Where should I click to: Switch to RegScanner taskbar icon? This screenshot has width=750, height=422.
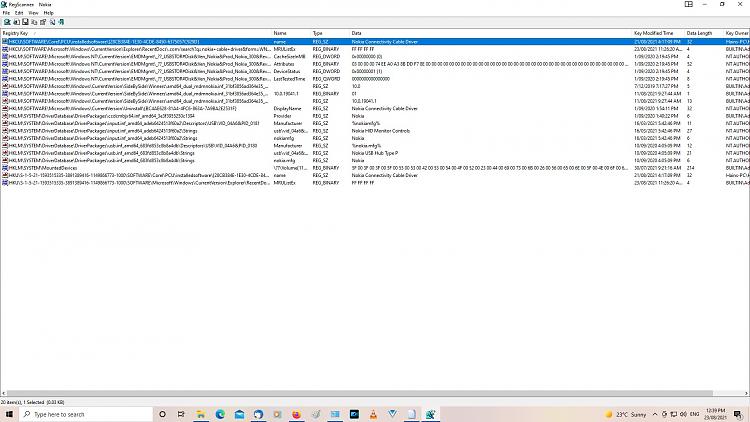point(430,414)
